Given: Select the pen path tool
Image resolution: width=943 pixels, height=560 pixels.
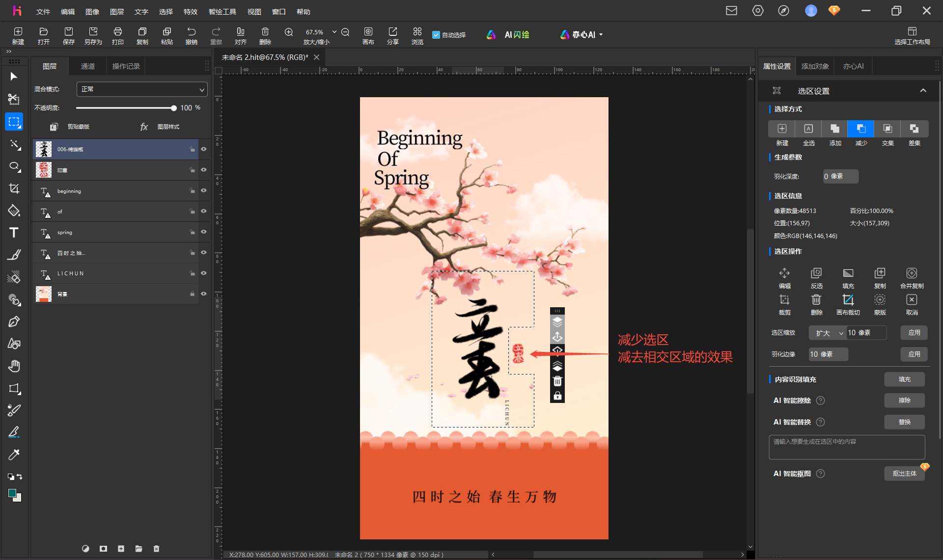Looking at the screenshot, I should point(14,322).
